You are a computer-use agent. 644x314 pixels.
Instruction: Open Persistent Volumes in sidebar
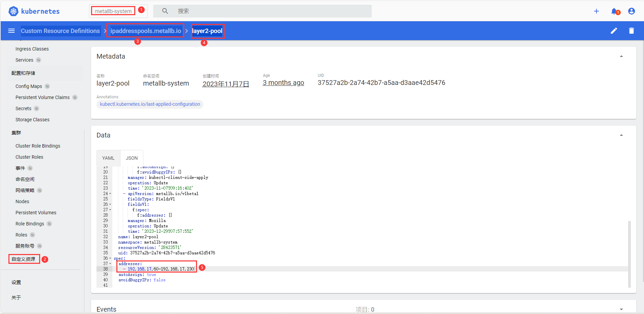coord(36,213)
